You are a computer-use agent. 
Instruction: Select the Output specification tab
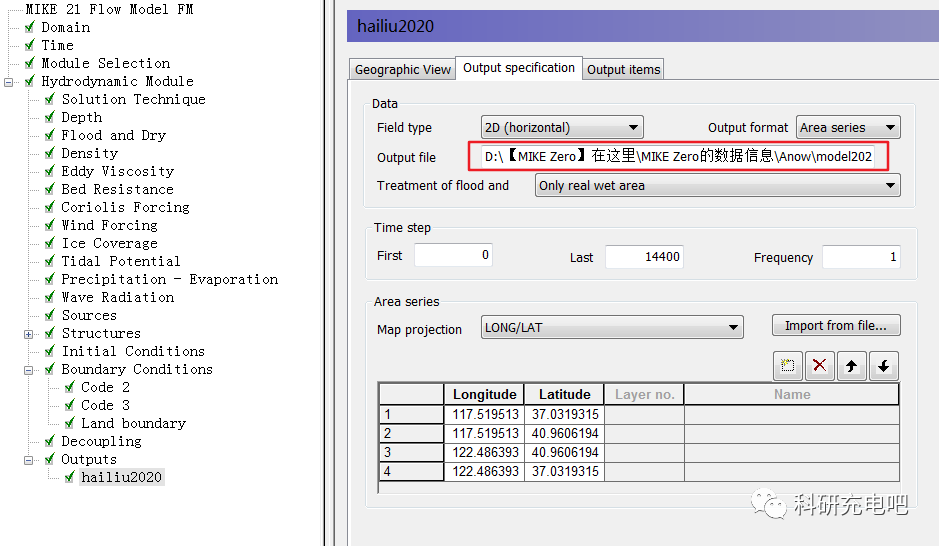click(519, 68)
